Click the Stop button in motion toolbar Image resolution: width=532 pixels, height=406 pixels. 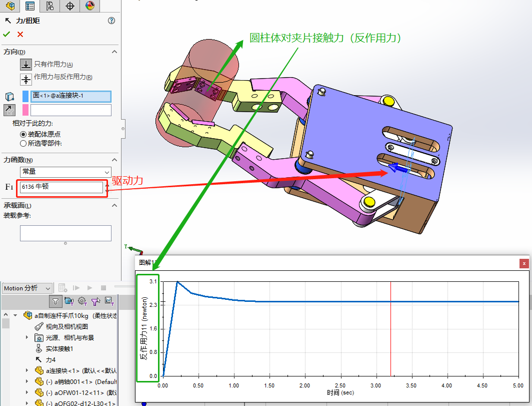(x=103, y=288)
